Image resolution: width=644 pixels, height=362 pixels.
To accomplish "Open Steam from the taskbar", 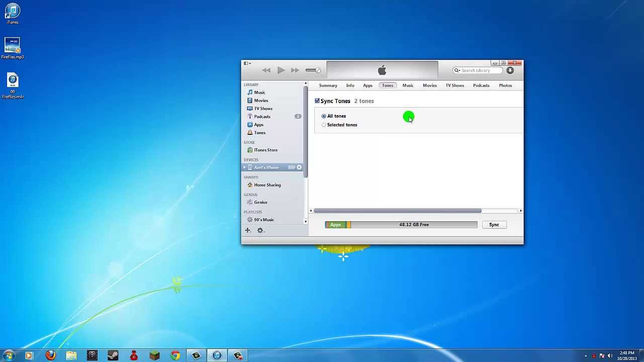I will tap(113, 355).
